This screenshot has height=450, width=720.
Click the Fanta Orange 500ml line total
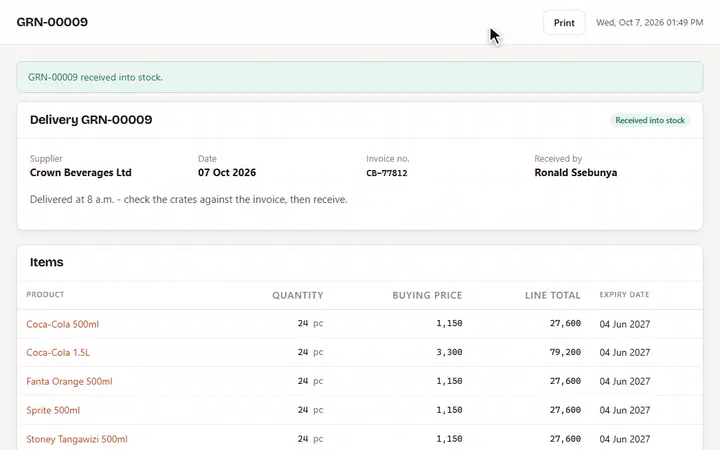coord(565,381)
